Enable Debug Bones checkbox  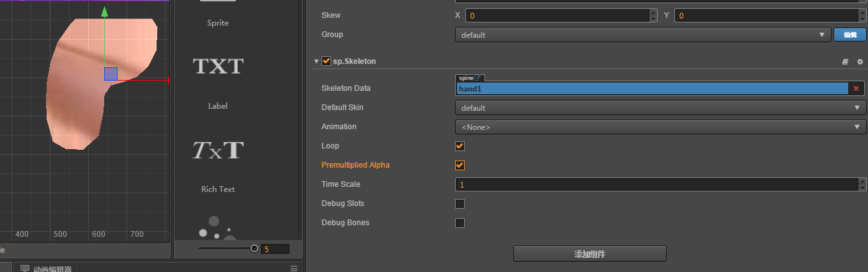460,223
